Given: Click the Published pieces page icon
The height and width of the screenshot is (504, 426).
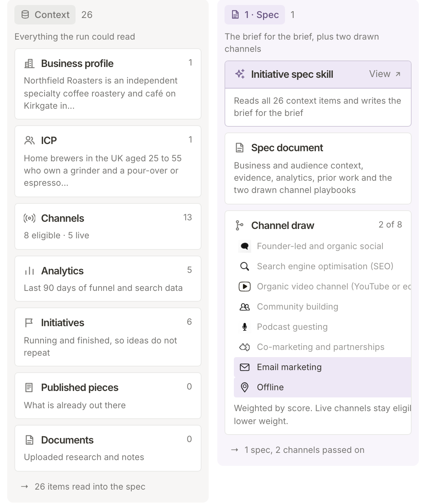Looking at the screenshot, I should click(x=29, y=387).
